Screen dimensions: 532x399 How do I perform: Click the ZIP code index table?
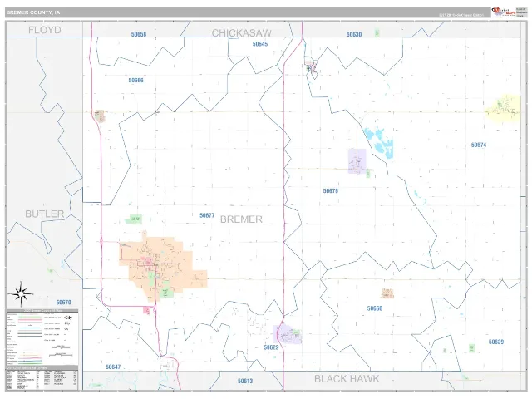click(42, 378)
